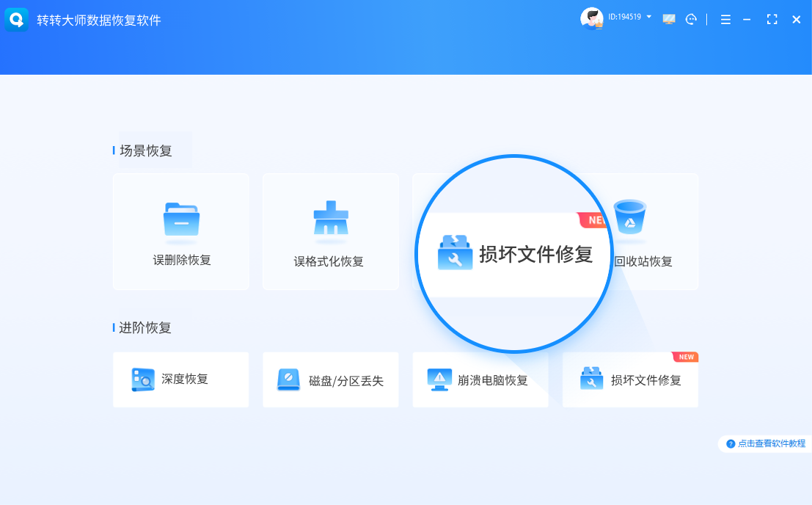812x505 pixels.
Task: Click the 磁盘/分区丢失 disk icon
Action: [288, 379]
